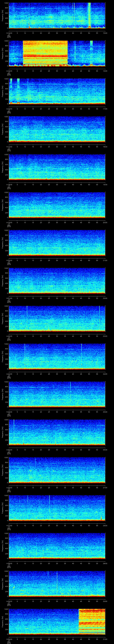Click the 4:24:00 start time label

pyautogui.click(x=9, y=412)
